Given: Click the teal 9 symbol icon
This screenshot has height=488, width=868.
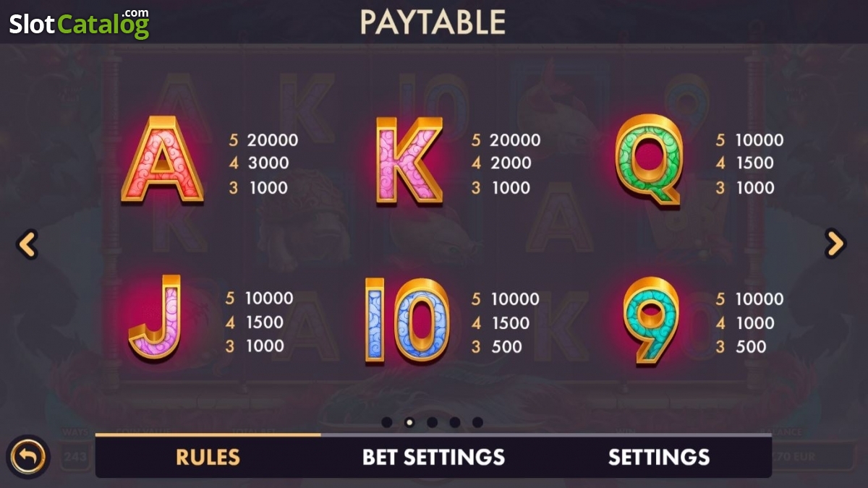Looking at the screenshot, I should (650, 321).
